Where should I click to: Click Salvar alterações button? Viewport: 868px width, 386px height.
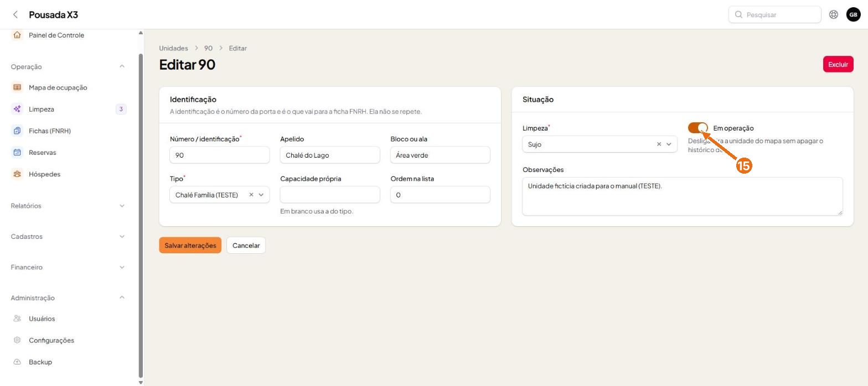coord(190,246)
